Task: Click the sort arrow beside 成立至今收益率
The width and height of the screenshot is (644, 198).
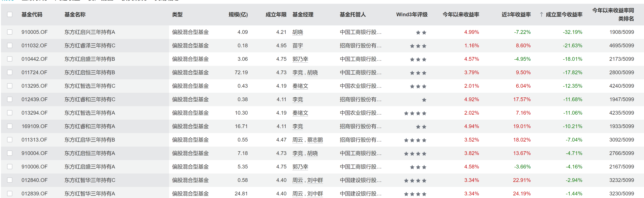Action: tap(541, 15)
